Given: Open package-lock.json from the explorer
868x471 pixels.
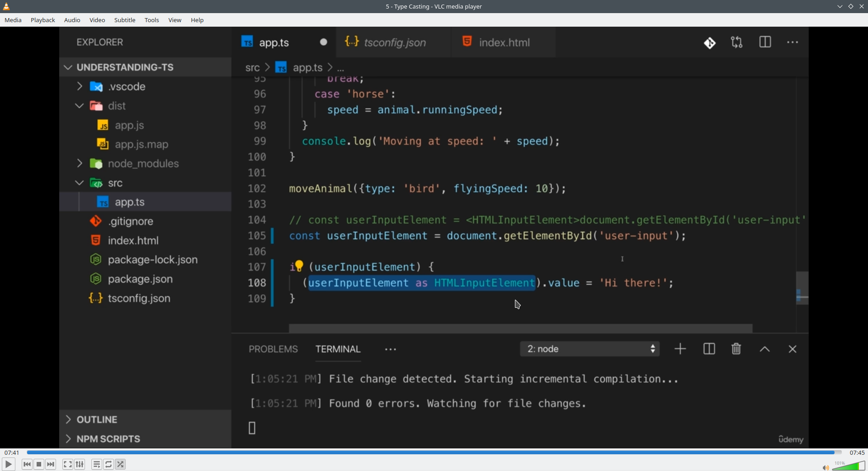Looking at the screenshot, I should tap(146, 260).
